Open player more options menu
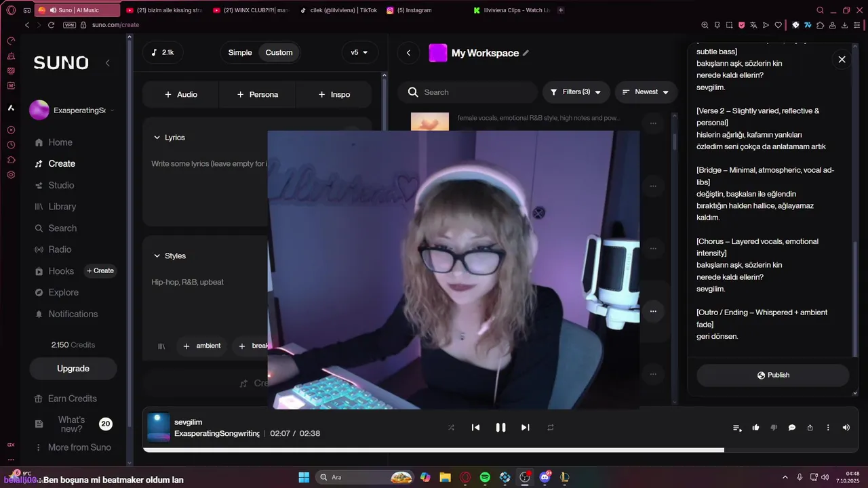868x488 pixels. [x=828, y=428]
